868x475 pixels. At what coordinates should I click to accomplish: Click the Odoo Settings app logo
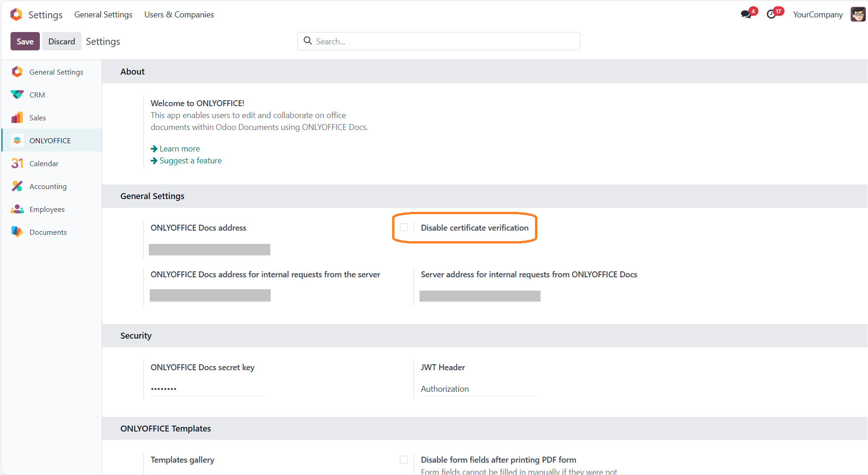(16, 14)
